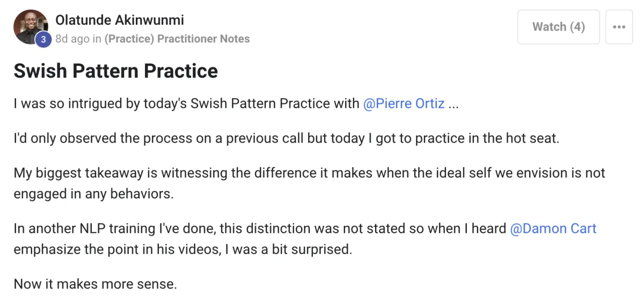Image resolution: width=644 pixels, height=303 pixels.
Task: Click the line starting 'My biggest takeaway'
Action: pyautogui.click(x=309, y=173)
